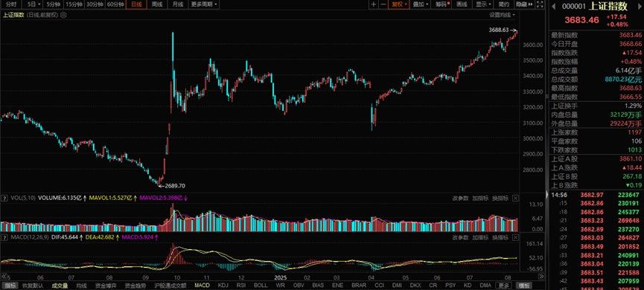
Task: Enable 资金趋势 indicator
Action: pyautogui.click(x=135, y=286)
